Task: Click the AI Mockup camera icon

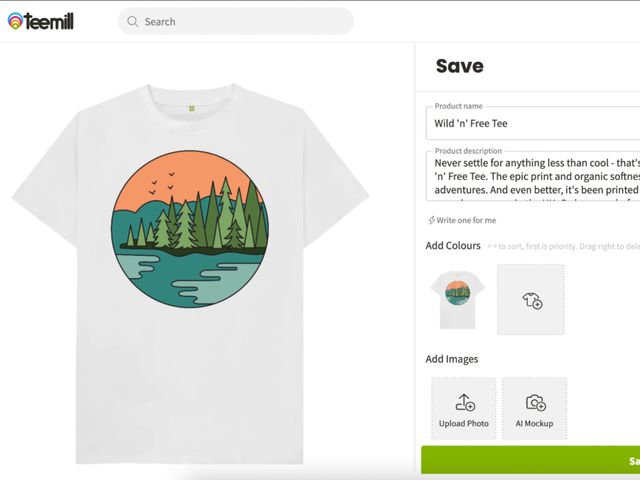Action: click(x=535, y=402)
